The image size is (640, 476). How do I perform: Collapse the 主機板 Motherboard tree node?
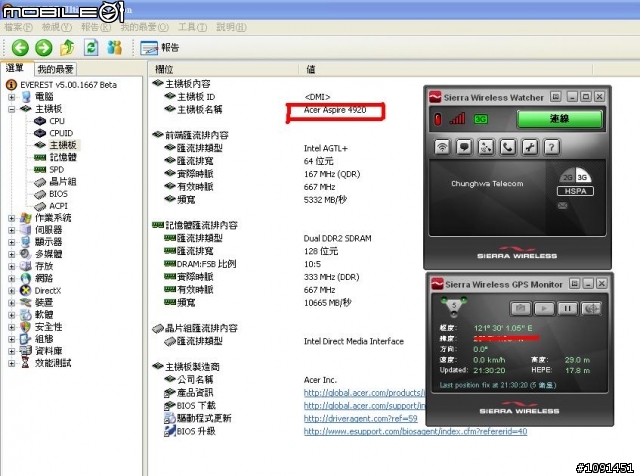[12, 109]
